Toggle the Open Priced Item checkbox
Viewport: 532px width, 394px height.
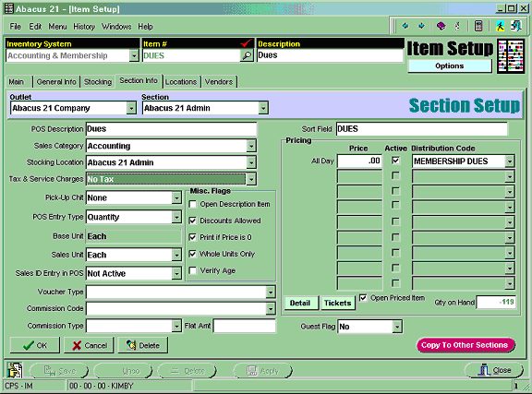pyautogui.click(x=363, y=298)
